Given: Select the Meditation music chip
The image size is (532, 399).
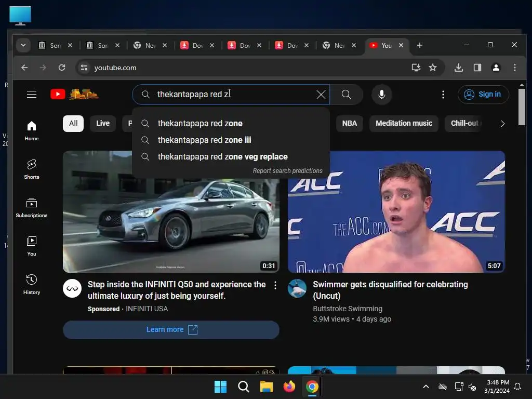Looking at the screenshot, I should pos(404,123).
